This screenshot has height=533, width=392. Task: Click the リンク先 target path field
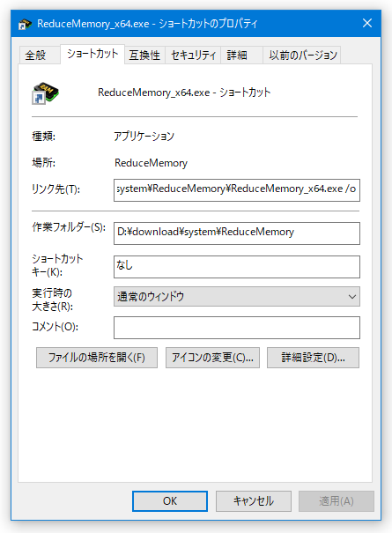pos(237,190)
